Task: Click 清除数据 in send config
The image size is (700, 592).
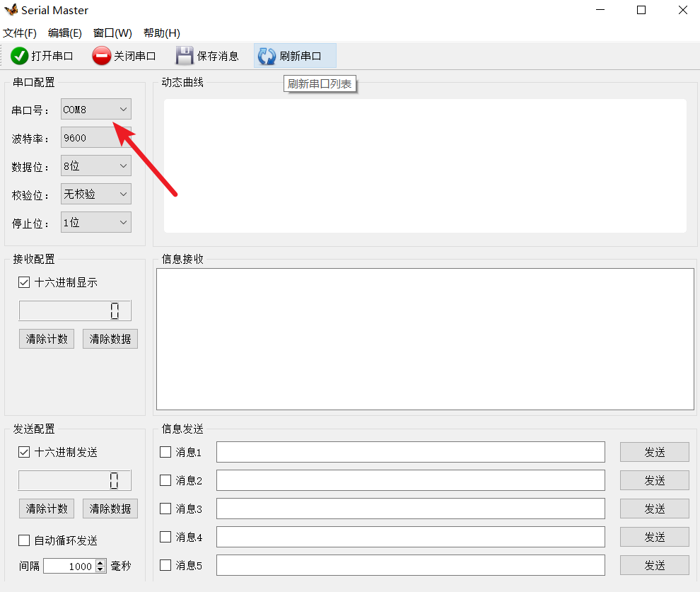Action: pos(110,509)
